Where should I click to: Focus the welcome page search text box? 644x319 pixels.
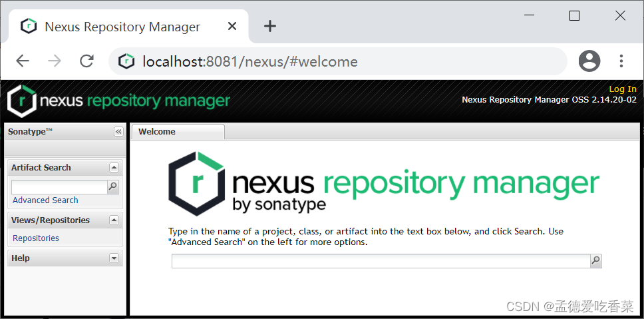click(381, 260)
